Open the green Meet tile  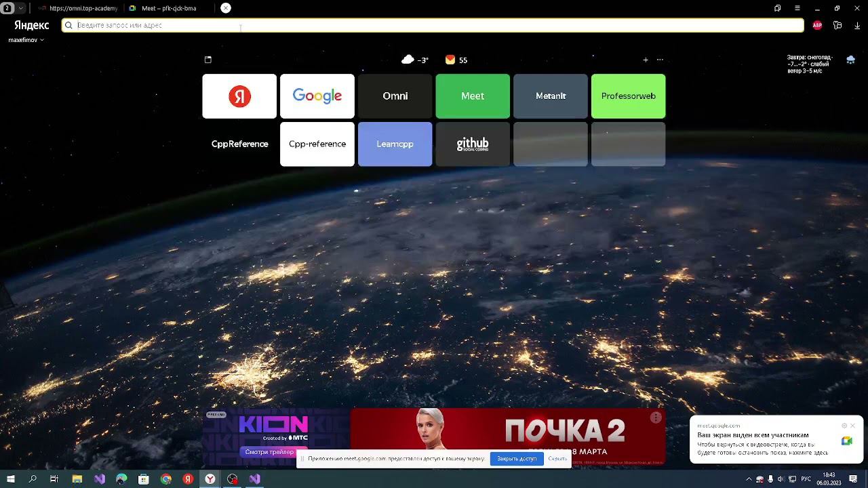473,96
